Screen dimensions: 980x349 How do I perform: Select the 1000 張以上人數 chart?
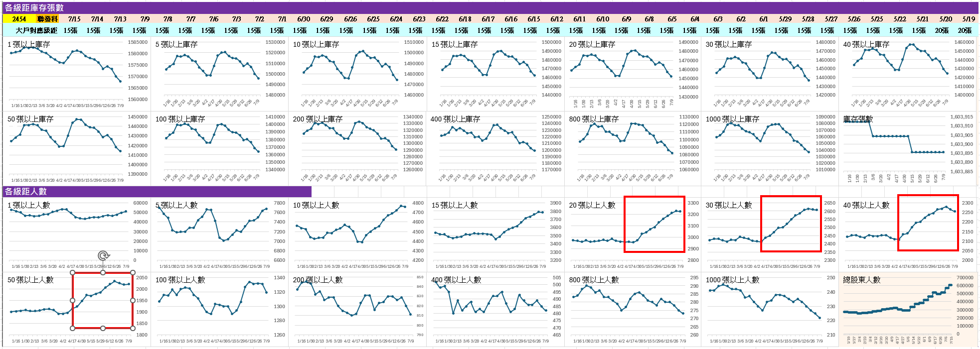point(770,309)
